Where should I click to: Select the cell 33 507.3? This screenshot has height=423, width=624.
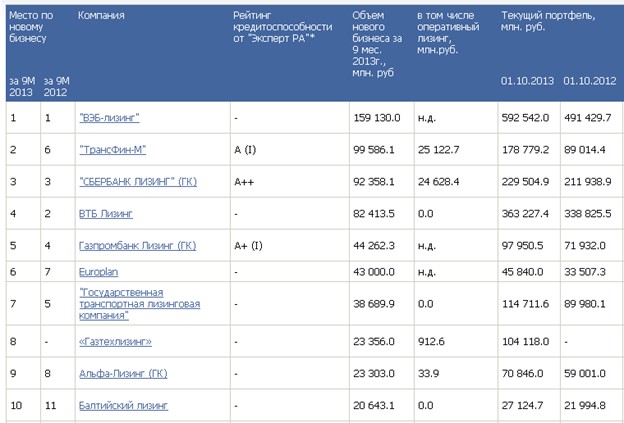(x=585, y=272)
